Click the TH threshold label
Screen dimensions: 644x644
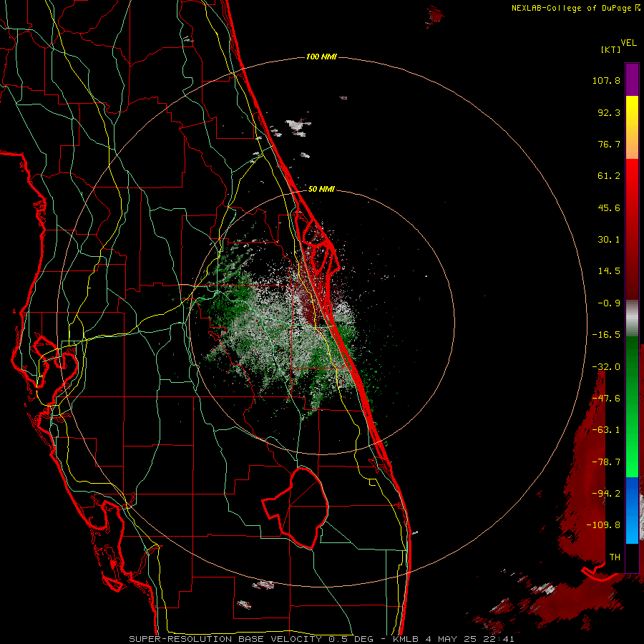(x=615, y=557)
